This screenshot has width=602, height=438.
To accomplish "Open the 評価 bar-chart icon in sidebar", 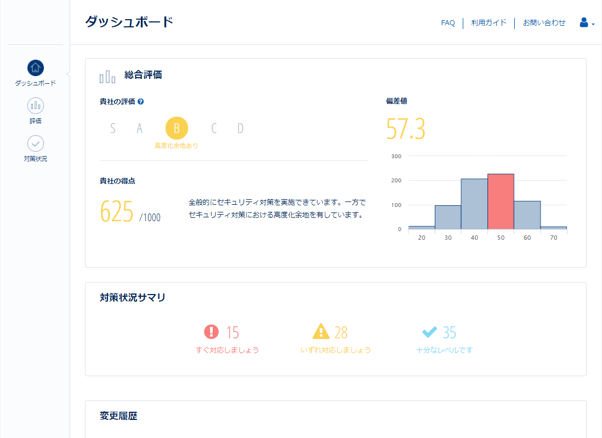I will [x=35, y=106].
